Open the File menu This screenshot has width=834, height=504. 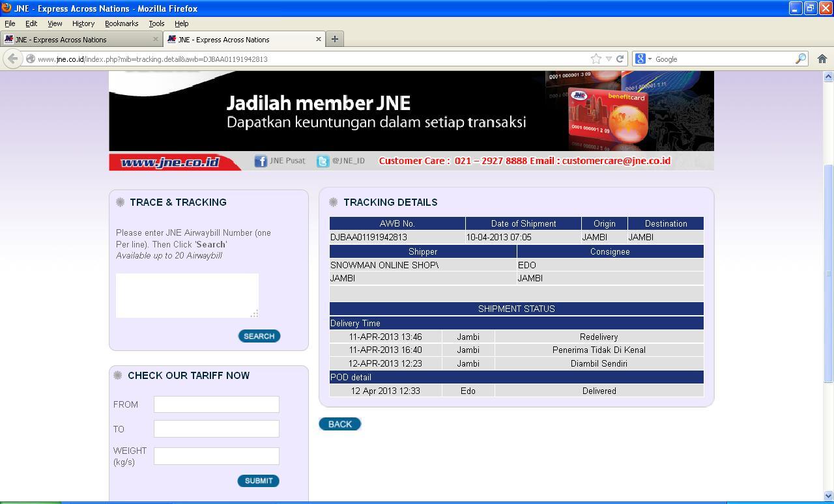[x=10, y=23]
